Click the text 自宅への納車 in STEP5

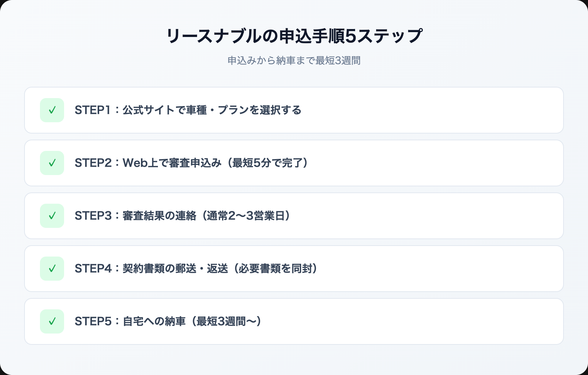coord(154,321)
